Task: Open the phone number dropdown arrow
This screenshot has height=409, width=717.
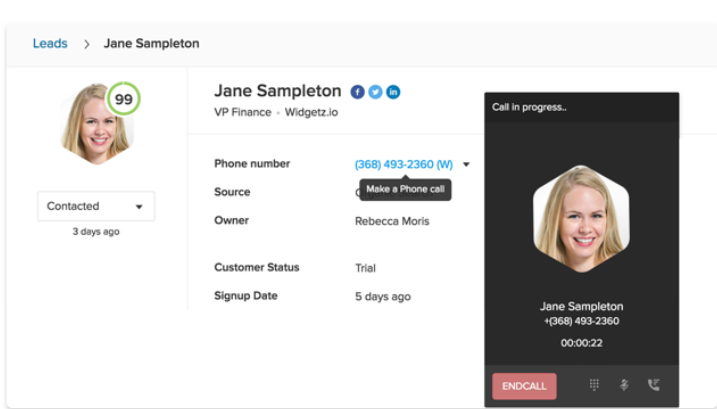Action: (x=466, y=164)
